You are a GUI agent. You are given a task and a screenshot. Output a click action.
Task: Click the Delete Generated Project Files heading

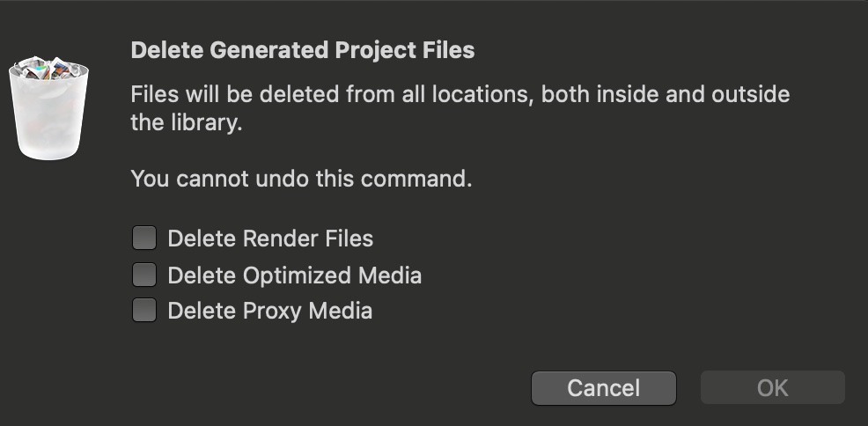[302, 50]
